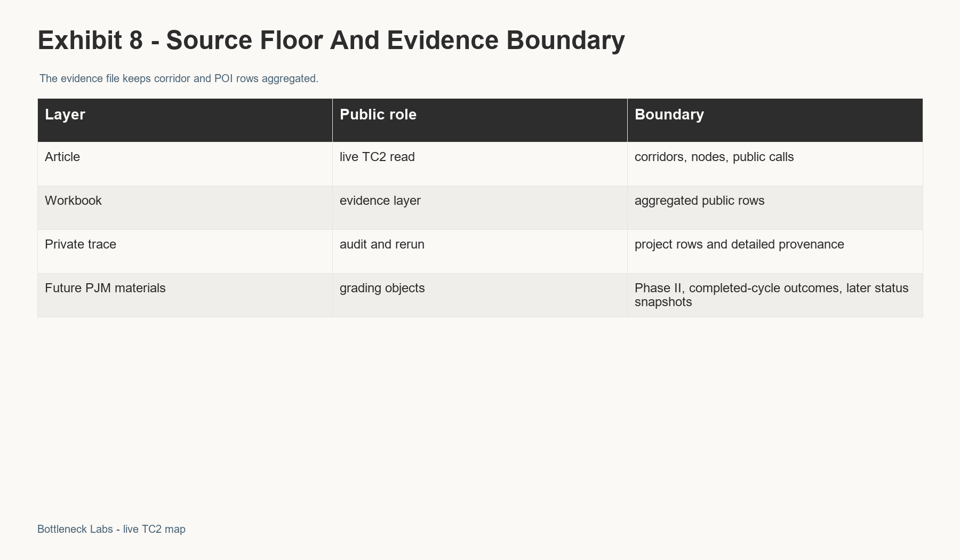Click the Exhibit 8 slide title
This screenshot has width=960, height=560.
coord(331,41)
